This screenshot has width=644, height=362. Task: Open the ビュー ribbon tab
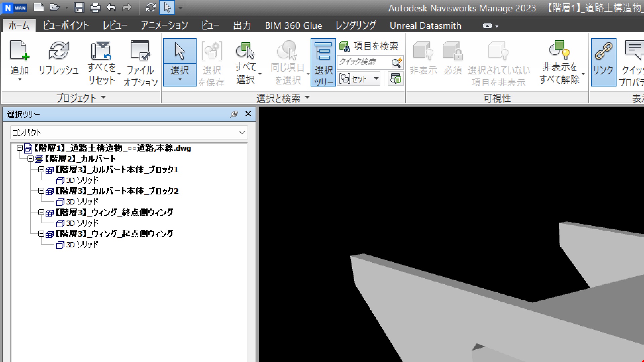click(x=210, y=25)
